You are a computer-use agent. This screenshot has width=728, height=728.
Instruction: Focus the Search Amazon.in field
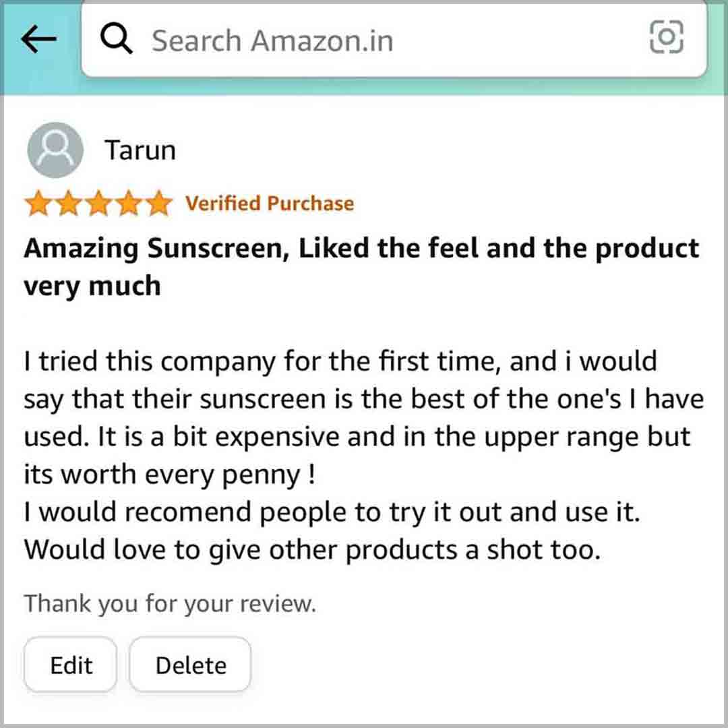point(394,39)
